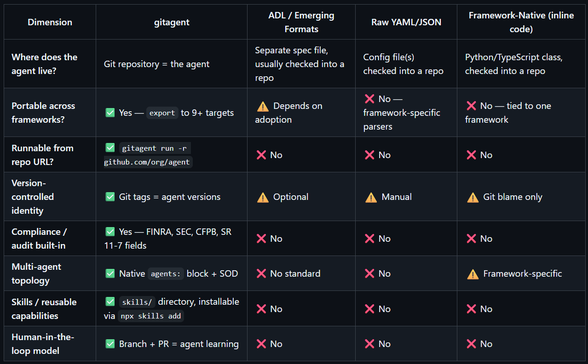
Task: Click the "Human-in-the-loop model" row label
Action: (43, 344)
